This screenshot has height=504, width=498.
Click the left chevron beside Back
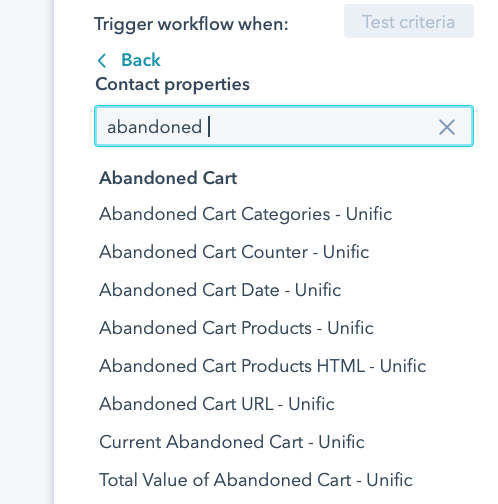pos(102,61)
